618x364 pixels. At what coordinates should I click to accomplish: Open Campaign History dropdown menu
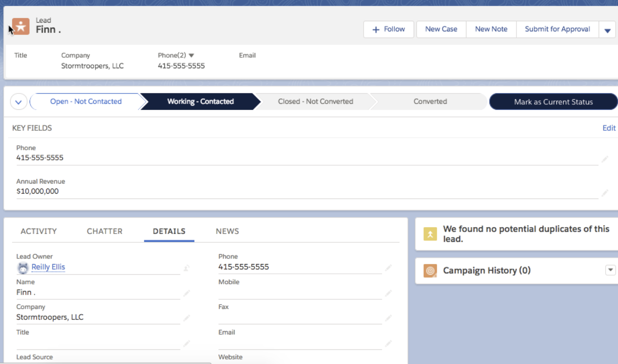(x=610, y=270)
